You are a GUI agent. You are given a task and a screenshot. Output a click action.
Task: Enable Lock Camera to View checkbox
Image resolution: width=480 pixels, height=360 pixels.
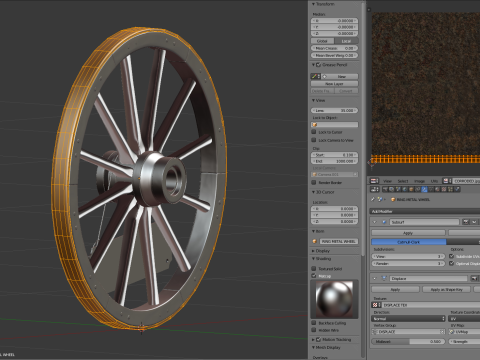[314, 140]
